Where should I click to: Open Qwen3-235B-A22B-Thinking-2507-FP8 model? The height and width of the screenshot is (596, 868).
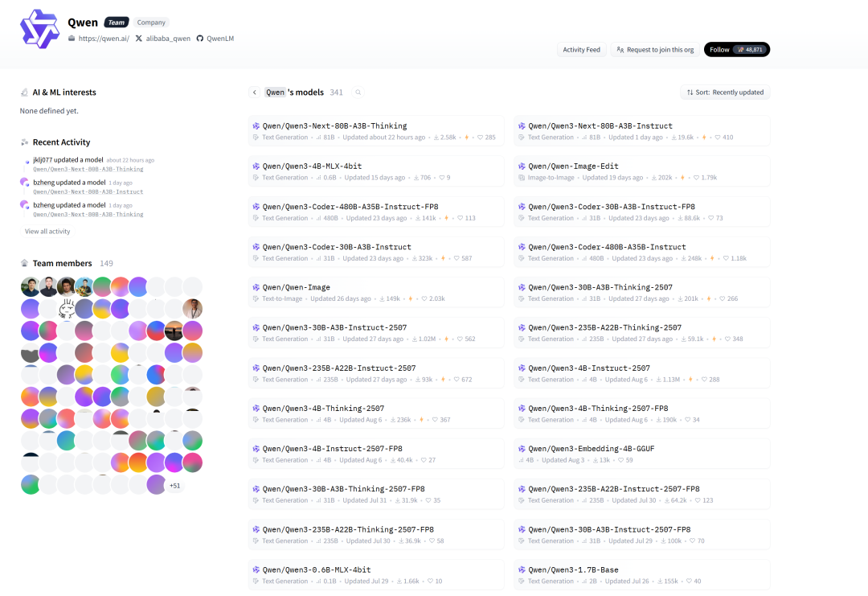[376, 534]
